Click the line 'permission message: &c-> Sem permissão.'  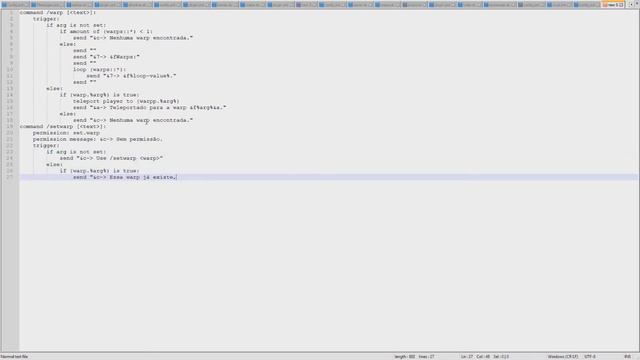[x=98, y=139]
